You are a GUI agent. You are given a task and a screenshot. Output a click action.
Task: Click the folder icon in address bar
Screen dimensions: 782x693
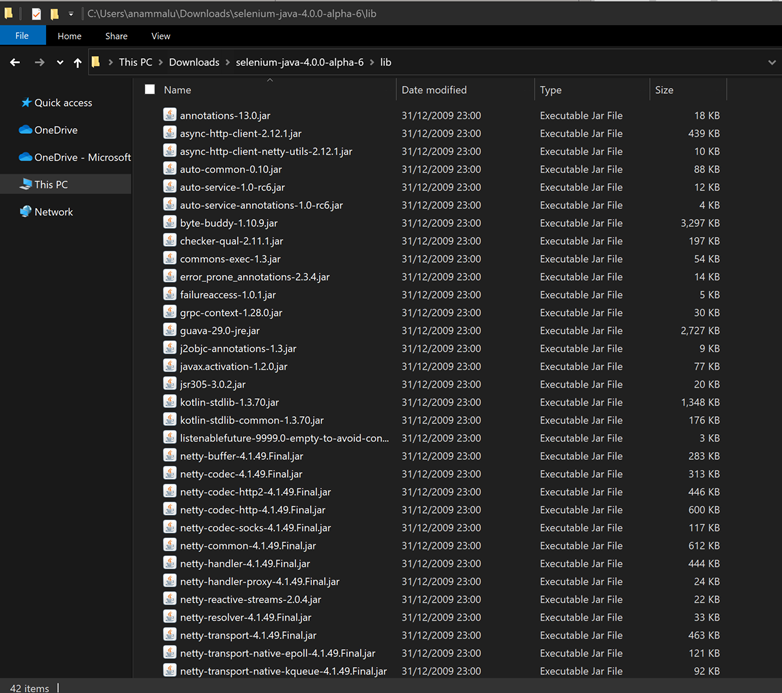[96, 62]
